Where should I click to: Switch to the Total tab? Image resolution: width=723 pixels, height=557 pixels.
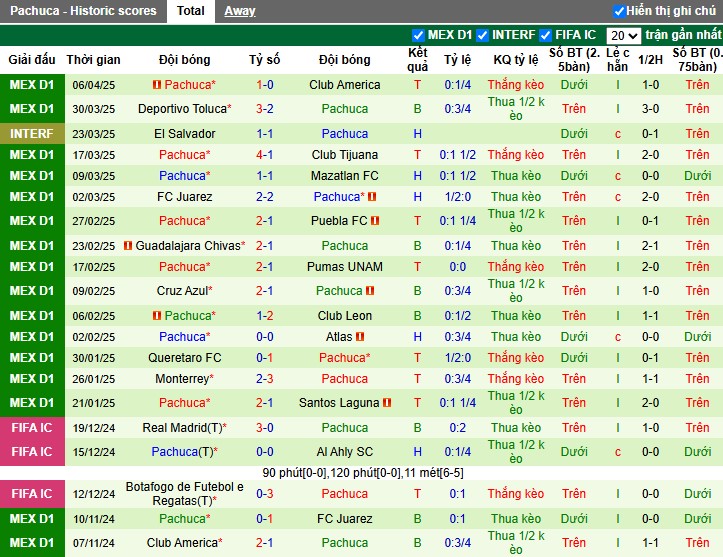click(x=190, y=11)
